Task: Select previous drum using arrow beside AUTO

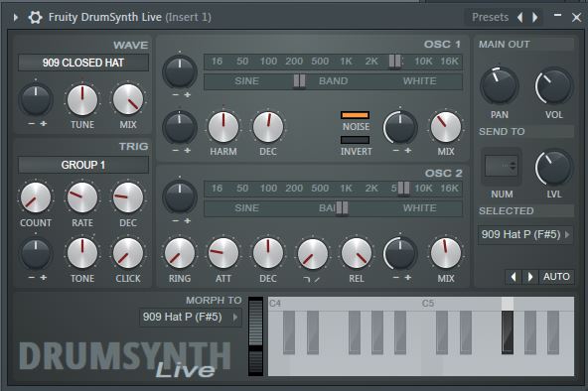Action: coord(514,277)
